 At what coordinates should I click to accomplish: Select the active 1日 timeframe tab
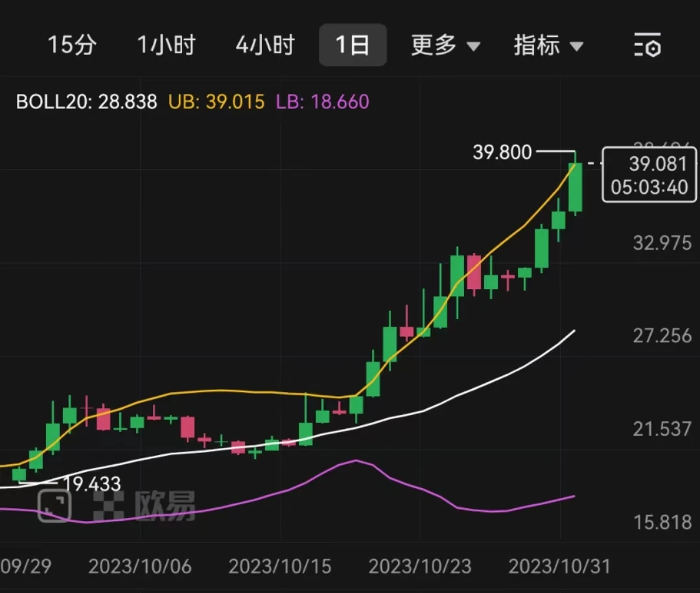353,45
